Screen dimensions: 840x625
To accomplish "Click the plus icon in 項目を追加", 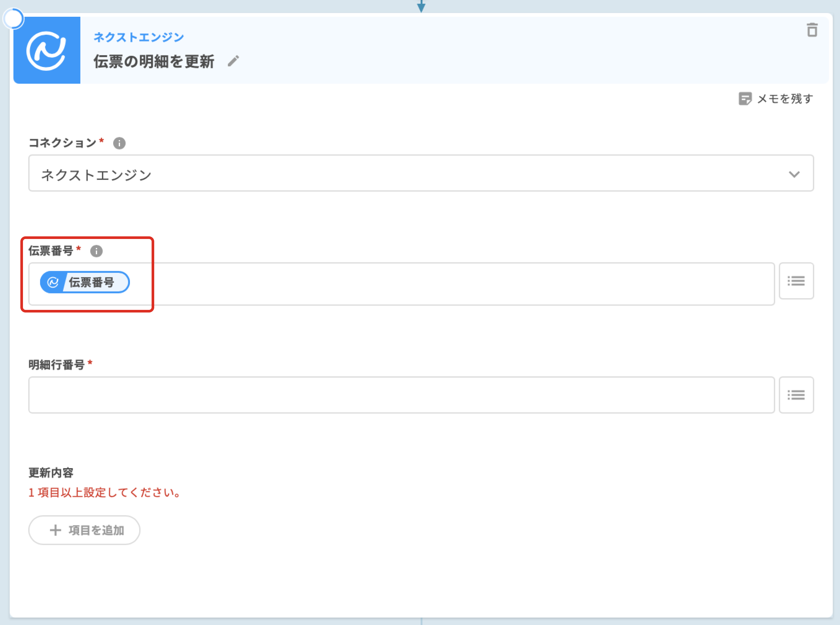I will 55,530.
